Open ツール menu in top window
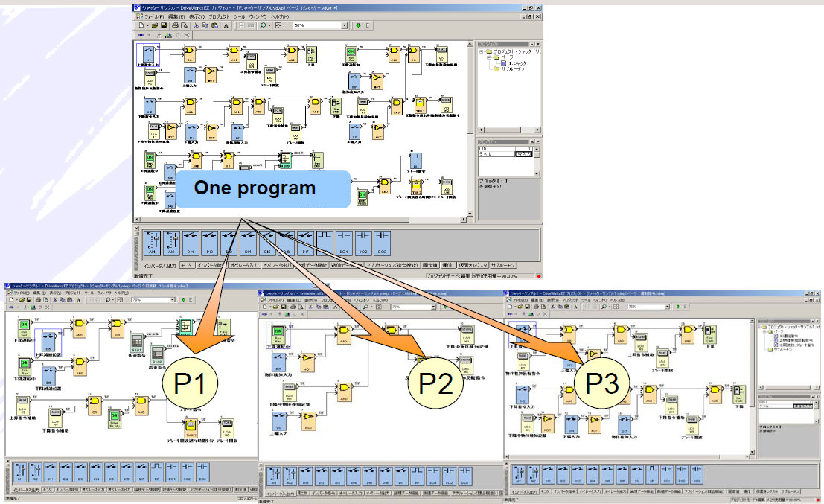This screenshot has width=824, height=504. coord(239,17)
